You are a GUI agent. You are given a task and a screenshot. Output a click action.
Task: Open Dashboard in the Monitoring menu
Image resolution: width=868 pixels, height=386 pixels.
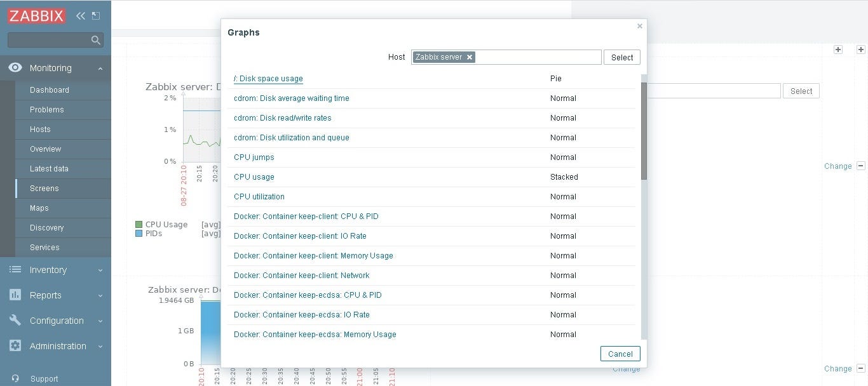(50, 90)
